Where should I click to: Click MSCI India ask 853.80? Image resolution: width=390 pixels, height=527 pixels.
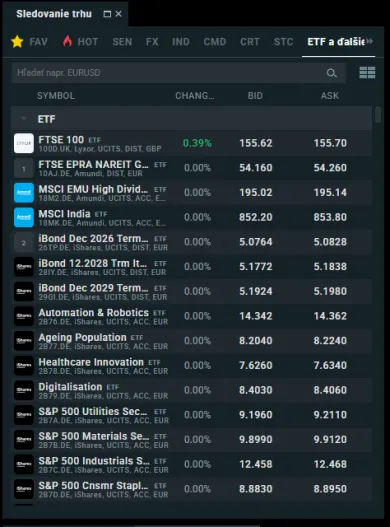(x=330, y=217)
